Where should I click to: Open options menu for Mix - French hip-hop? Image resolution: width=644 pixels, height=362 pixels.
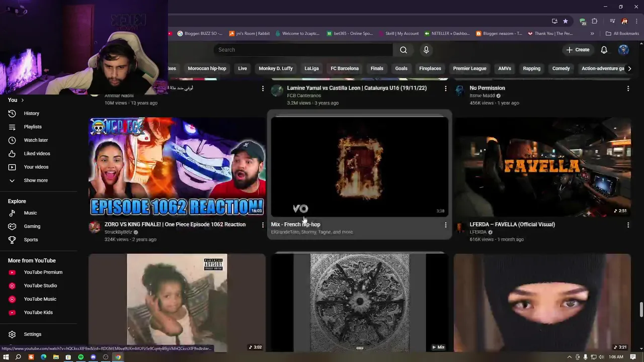[445, 225]
